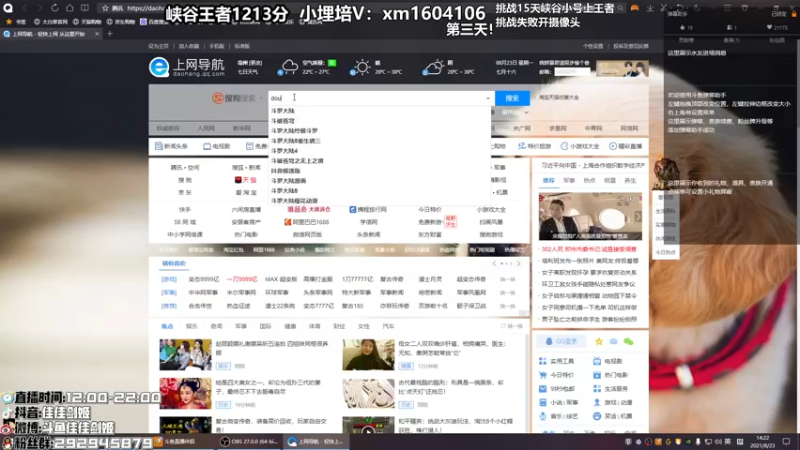Open 电视剧 channel in the top strip
Screen dimensions: 800x450
click(x=217, y=146)
